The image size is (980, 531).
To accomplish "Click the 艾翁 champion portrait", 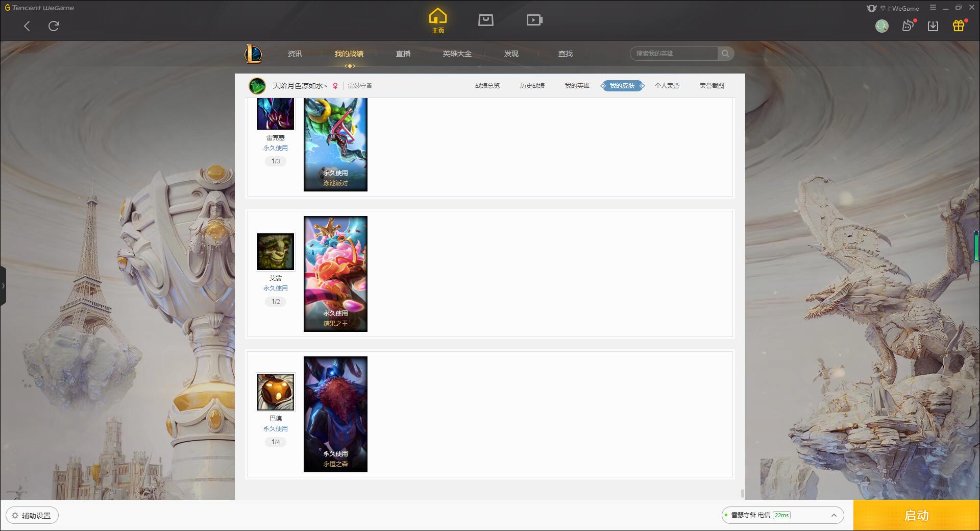I will [x=276, y=252].
